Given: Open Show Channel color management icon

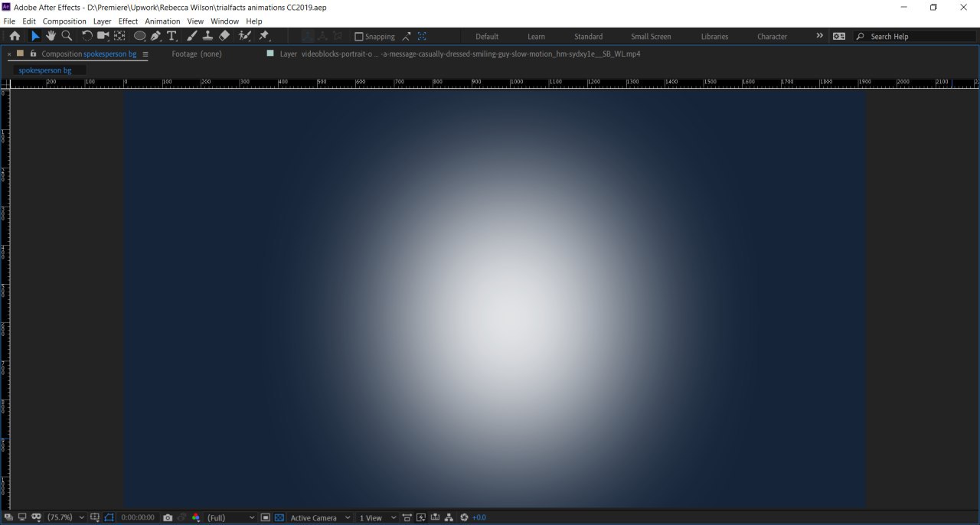Looking at the screenshot, I should click(x=196, y=517).
